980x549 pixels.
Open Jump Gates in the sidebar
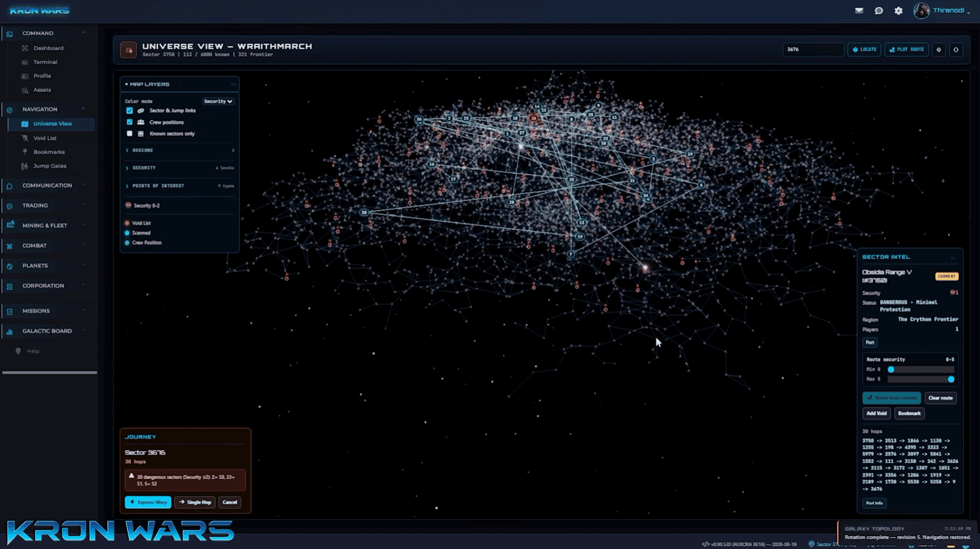pos(50,166)
